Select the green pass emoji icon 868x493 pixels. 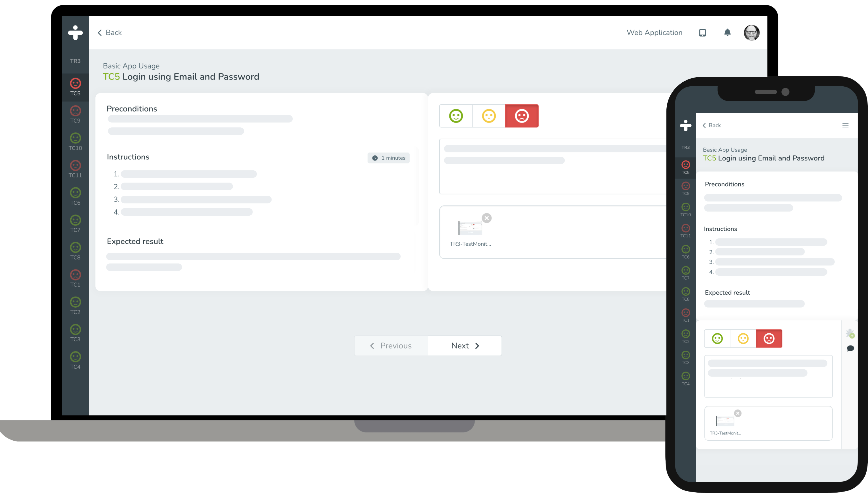456,116
